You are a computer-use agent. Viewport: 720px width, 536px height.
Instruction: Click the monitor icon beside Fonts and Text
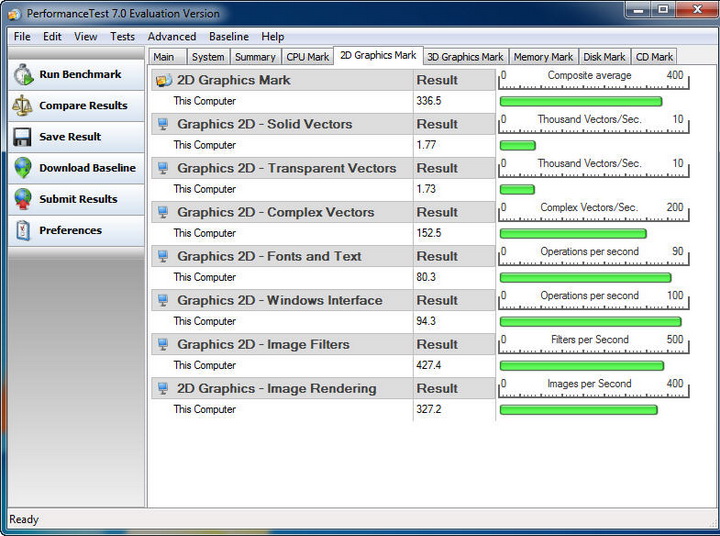[x=163, y=256]
